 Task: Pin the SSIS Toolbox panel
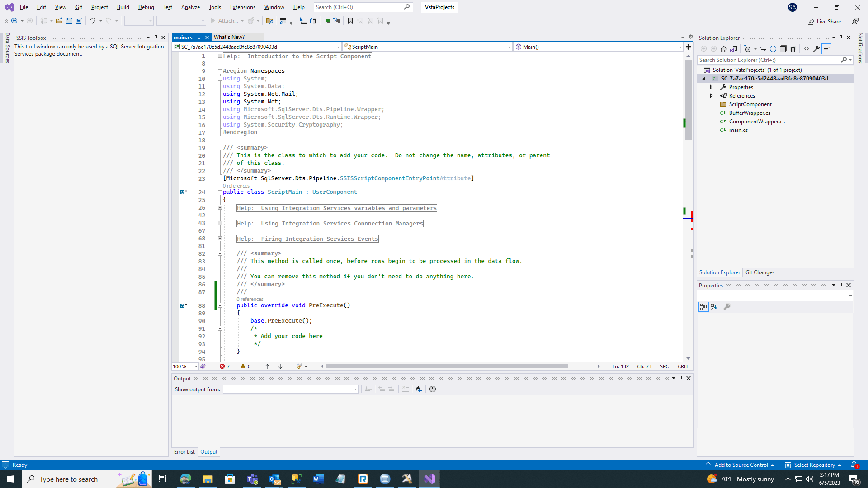[156, 38]
